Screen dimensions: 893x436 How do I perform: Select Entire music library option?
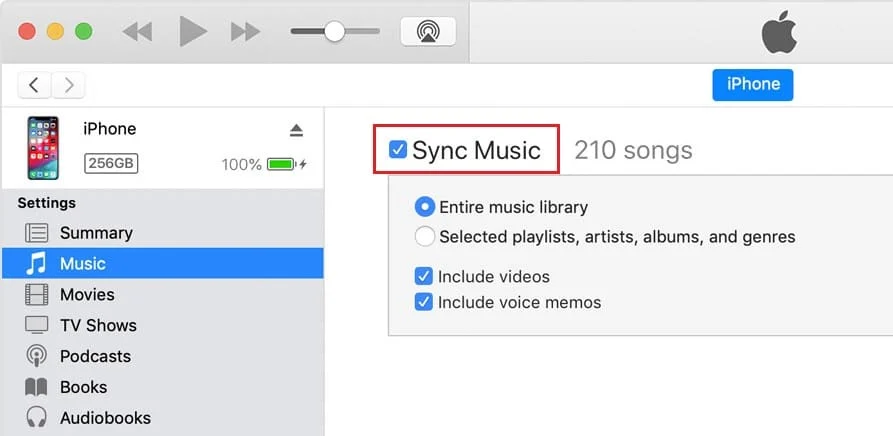click(425, 207)
